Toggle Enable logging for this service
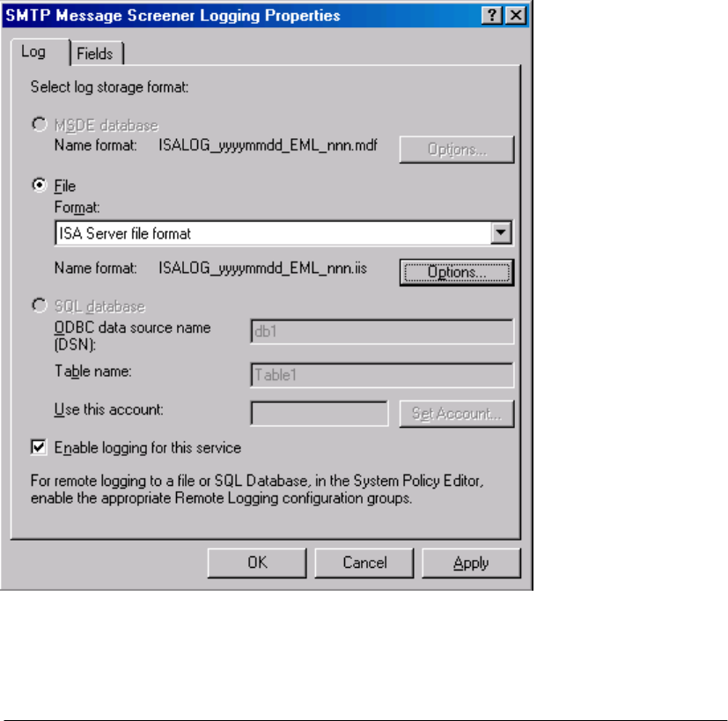728x721 pixels. (39, 447)
